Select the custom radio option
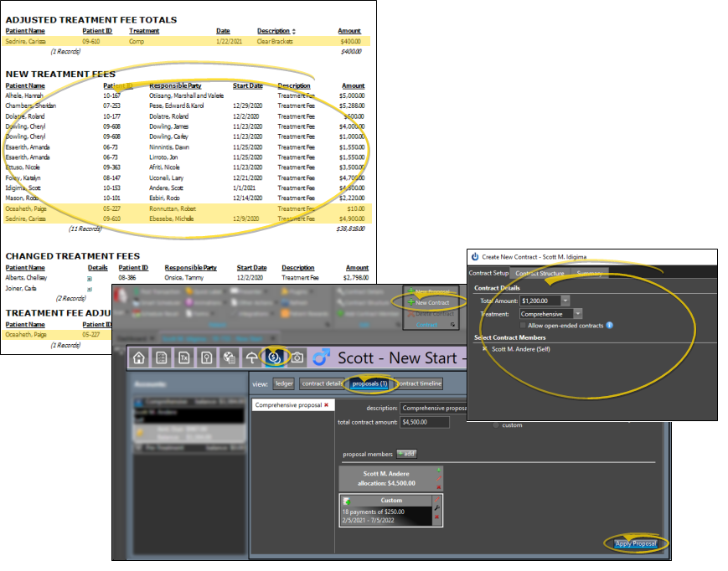This screenshot has width=728, height=571. pyautogui.click(x=496, y=425)
